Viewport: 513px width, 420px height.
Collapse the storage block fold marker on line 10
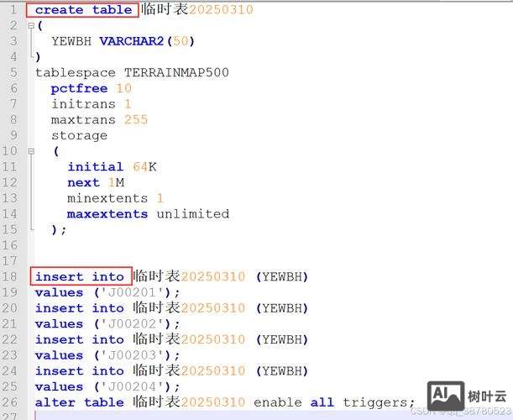[31, 151]
